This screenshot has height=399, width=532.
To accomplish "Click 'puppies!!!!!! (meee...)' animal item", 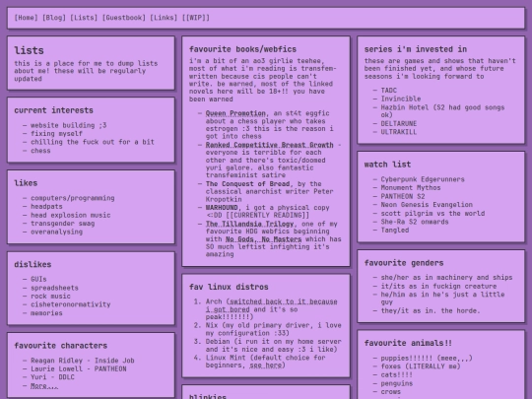I will [427, 359].
